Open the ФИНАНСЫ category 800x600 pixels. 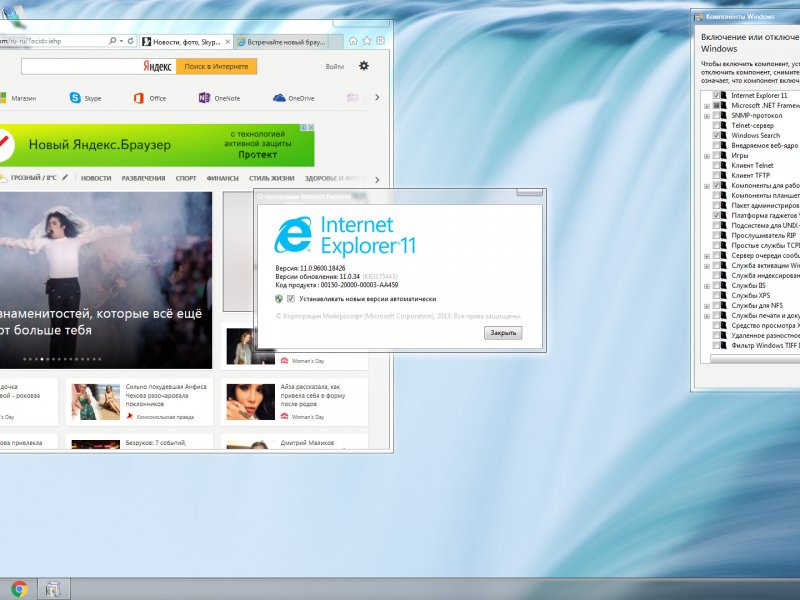tap(222, 178)
